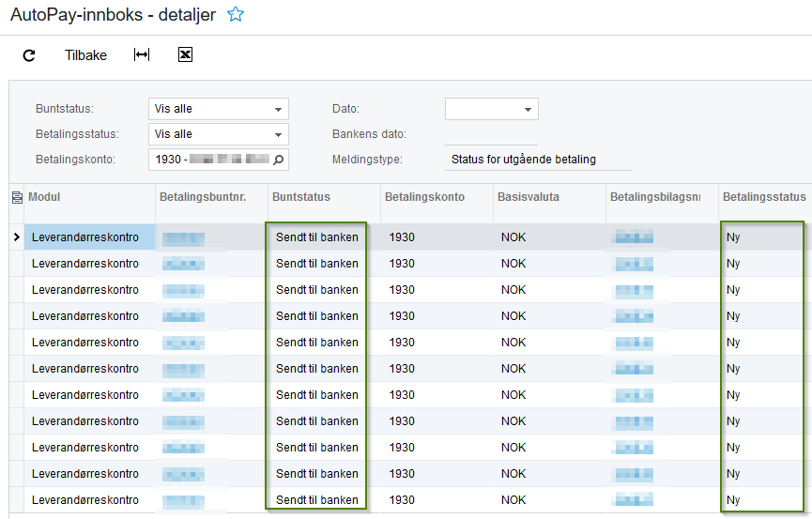
Task: Sort by the Buntstatus column header
Action: tap(301, 197)
